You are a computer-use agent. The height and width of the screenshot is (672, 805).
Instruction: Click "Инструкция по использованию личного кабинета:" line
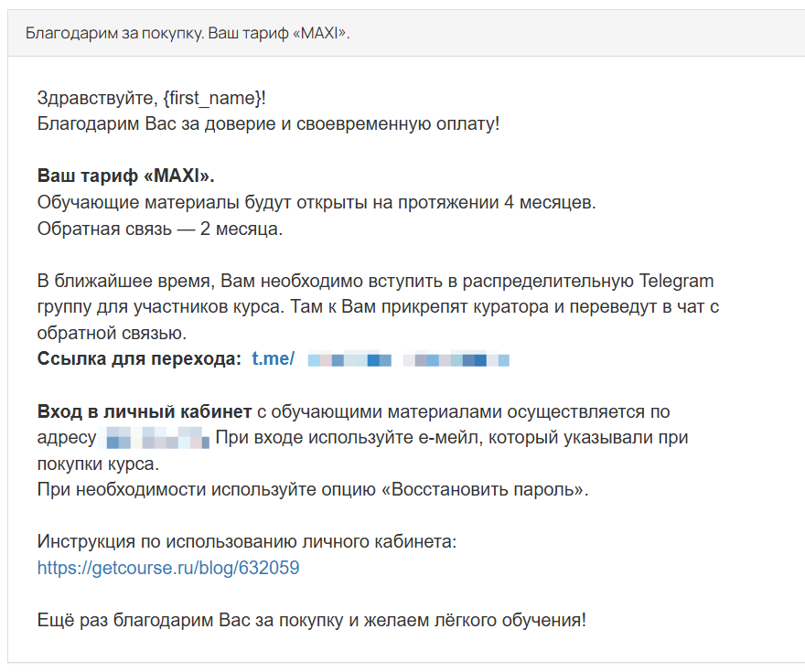(x=246, y=541)
